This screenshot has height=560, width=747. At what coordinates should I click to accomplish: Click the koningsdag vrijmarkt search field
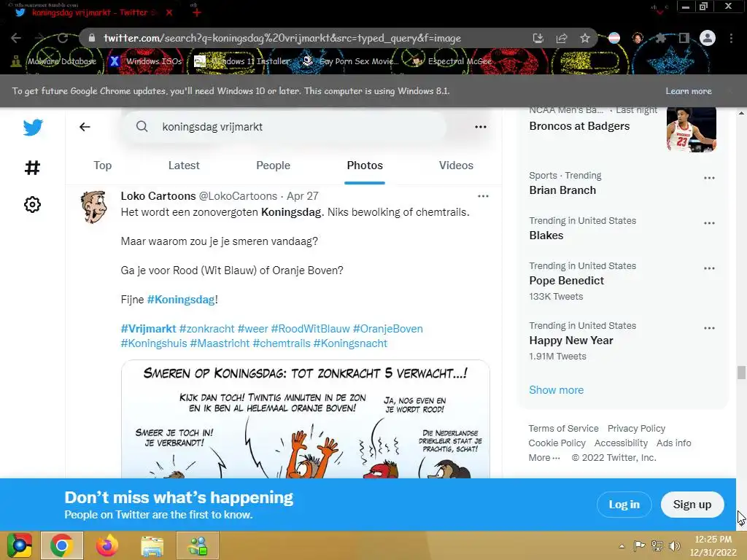coord(284,127)
